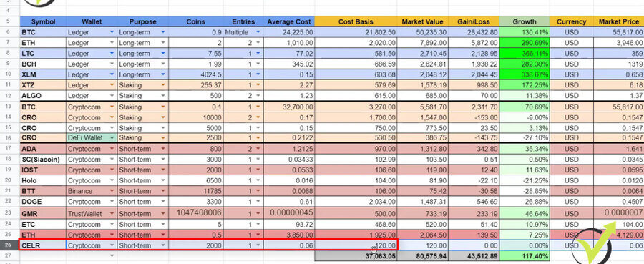Image resolution: width=644 pixels, height=264 pixels.
Task: Open Wallet dropdown for BTC Ledger row
Action: pos(112,32)
